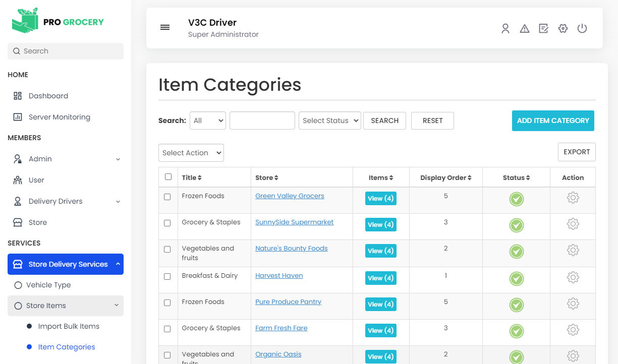Click View (4) for Pure Produce Pantry
Screen dimensions: 618x364
pyautogui.click(x=381, y=305)
